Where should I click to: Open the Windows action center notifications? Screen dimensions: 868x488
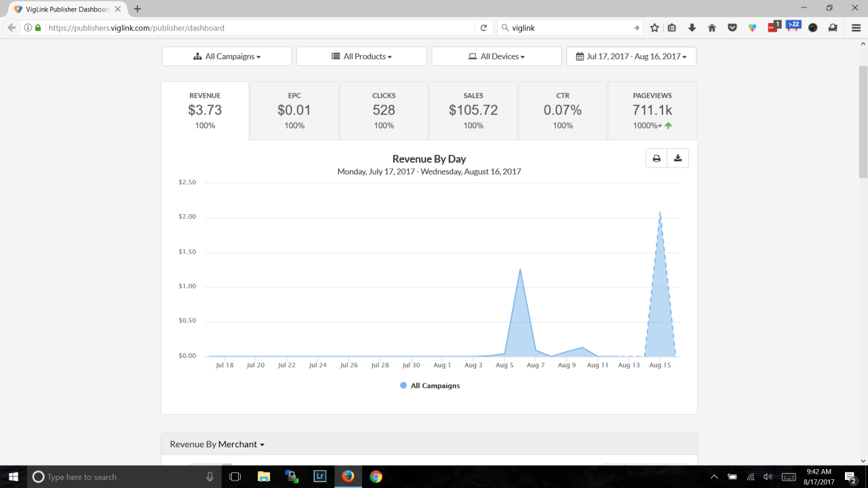coord(851,477)
